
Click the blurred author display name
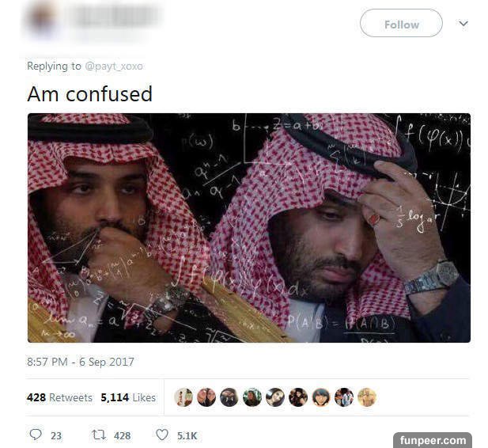tap(119, 16)
